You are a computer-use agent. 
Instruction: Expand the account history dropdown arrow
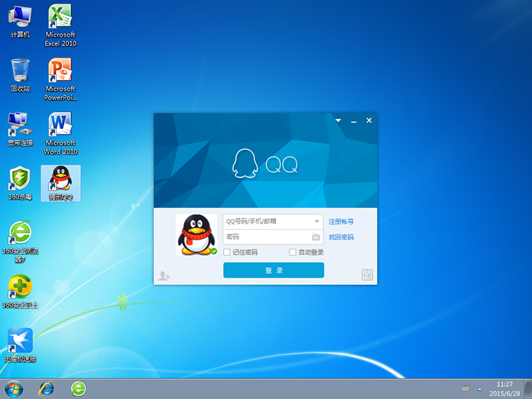point(316,221)
